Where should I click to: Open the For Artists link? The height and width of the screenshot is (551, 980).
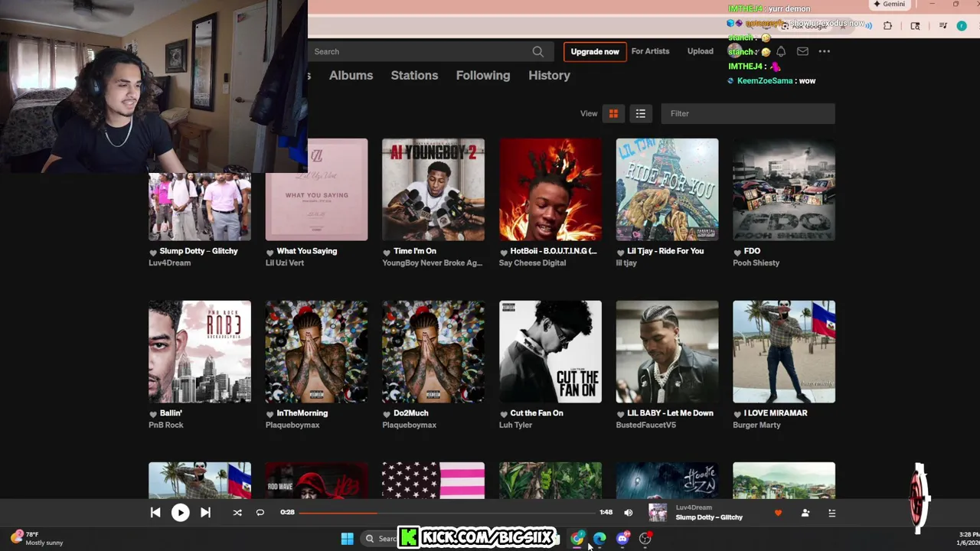(650, 51)
